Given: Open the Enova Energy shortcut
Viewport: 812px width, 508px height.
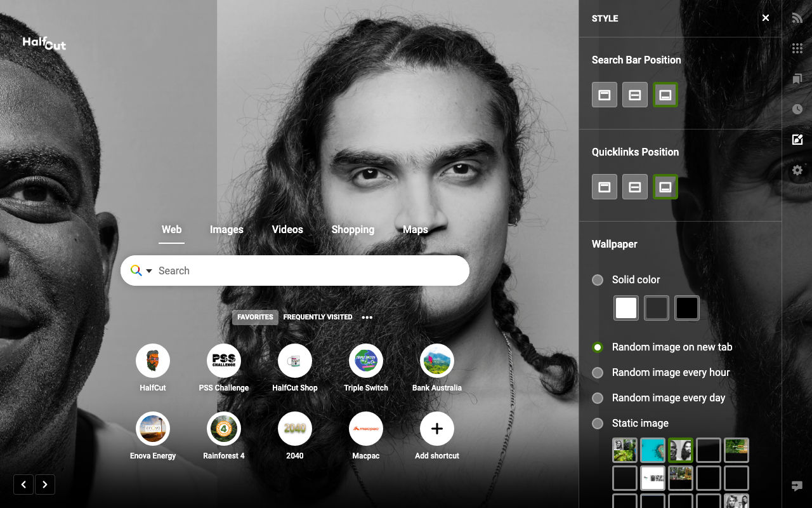Looking at the screenshot, I should click(153, 429).
